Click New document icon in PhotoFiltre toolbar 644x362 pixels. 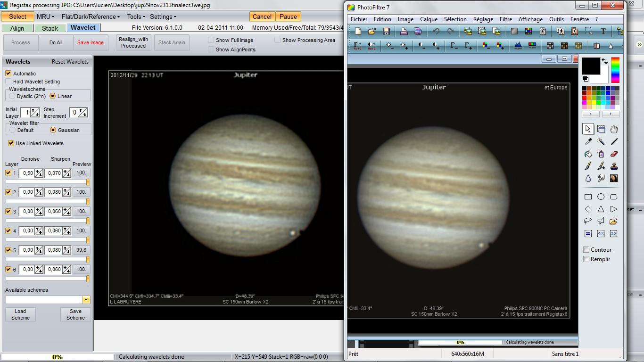pyautogui.click(x=358, y=32)
